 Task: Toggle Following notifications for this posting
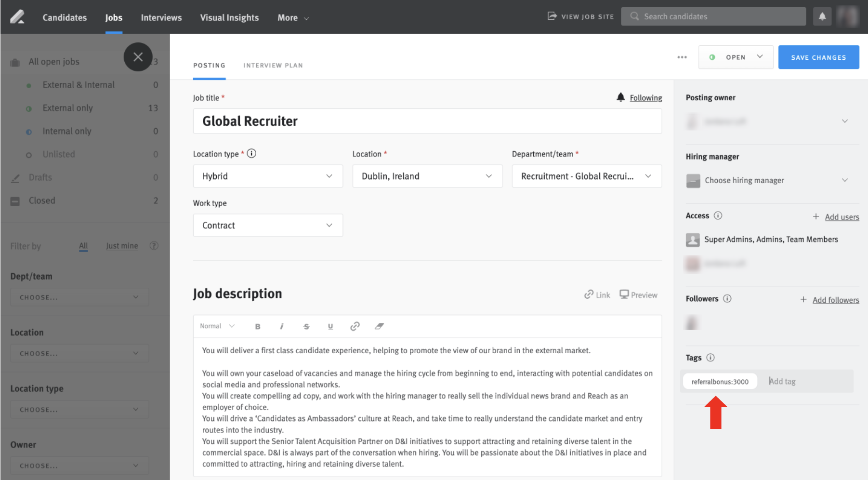point(645,97)
